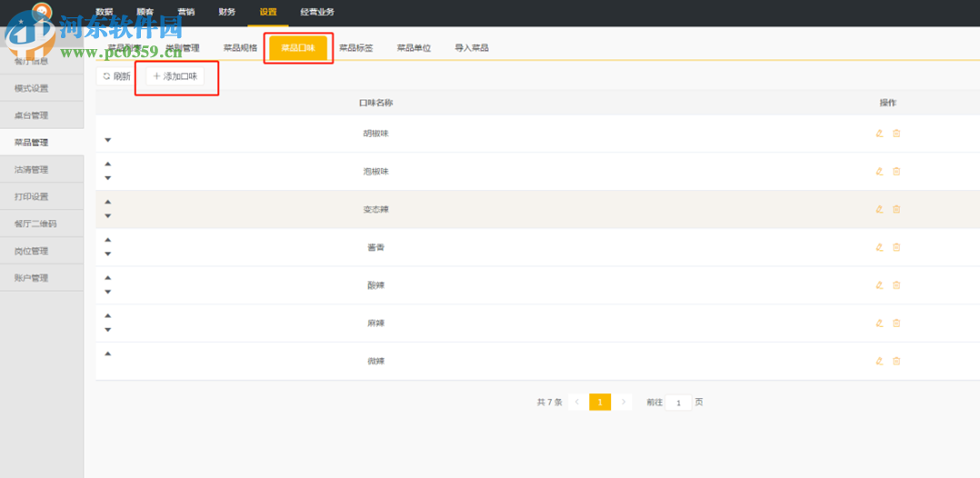Delete the 变态辣 flavor entry

(x=896, y=209)
